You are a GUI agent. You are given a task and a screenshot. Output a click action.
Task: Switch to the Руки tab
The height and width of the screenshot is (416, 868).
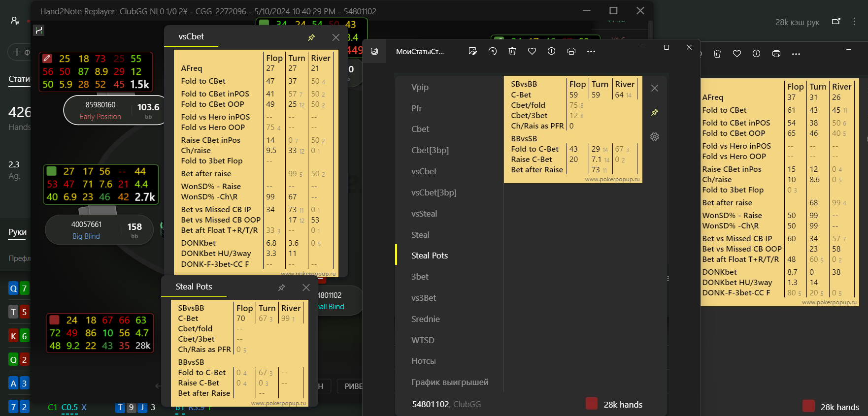coord(18,232)
